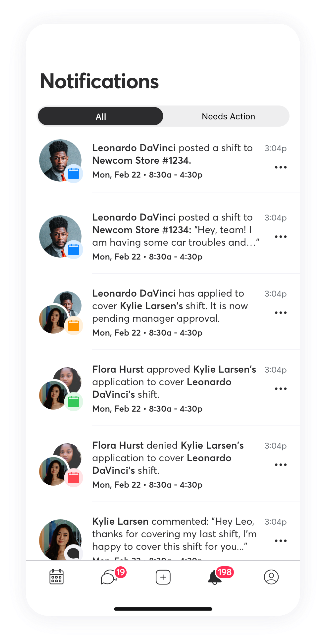The width and height of the screenshot is (326, 644).
Task: Tap Leonardo DaVinci's avatar on first notification
Action: coord(60,160)
